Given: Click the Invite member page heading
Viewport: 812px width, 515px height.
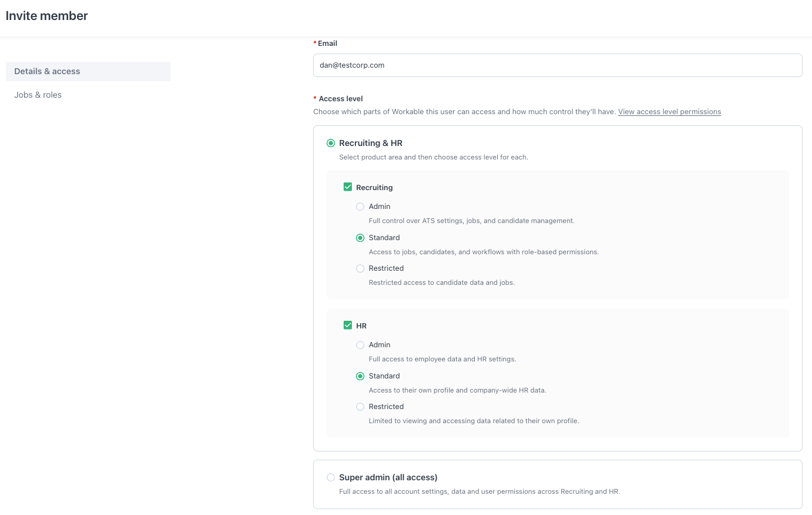Looking at the screenshot, I should [46, 16].
